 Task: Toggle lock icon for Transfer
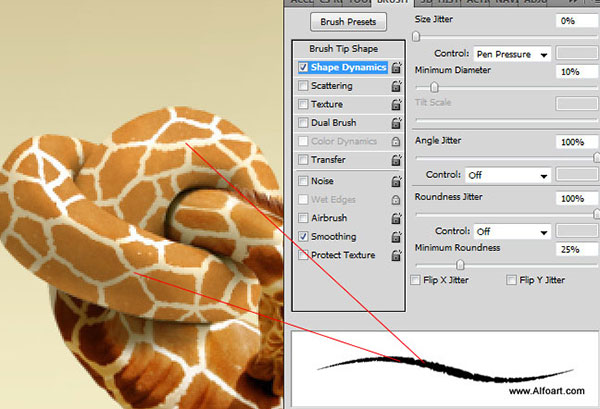click(396, 160)
